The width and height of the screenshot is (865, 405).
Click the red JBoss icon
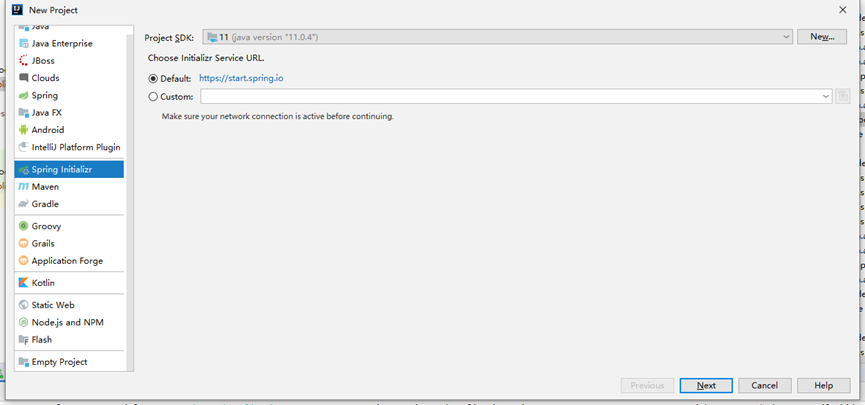click(23, 61)
